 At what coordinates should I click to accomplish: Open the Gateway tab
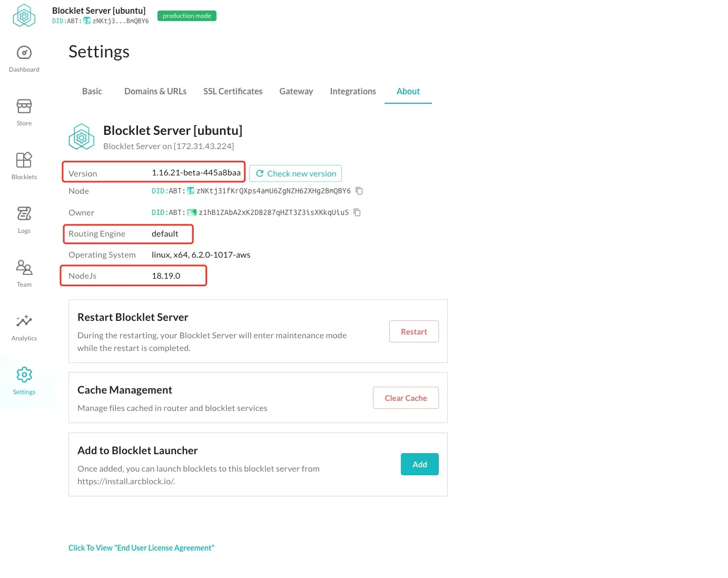296,91
